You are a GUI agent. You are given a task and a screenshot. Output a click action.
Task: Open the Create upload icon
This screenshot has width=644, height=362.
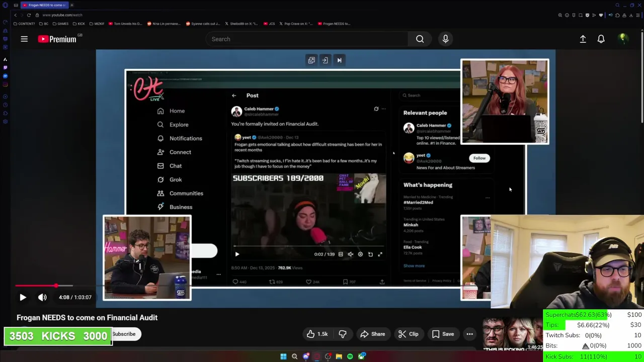[x=583, y=39]
